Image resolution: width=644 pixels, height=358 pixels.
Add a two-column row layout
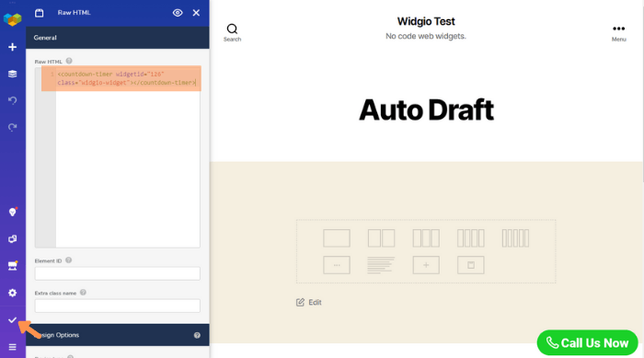381,238
